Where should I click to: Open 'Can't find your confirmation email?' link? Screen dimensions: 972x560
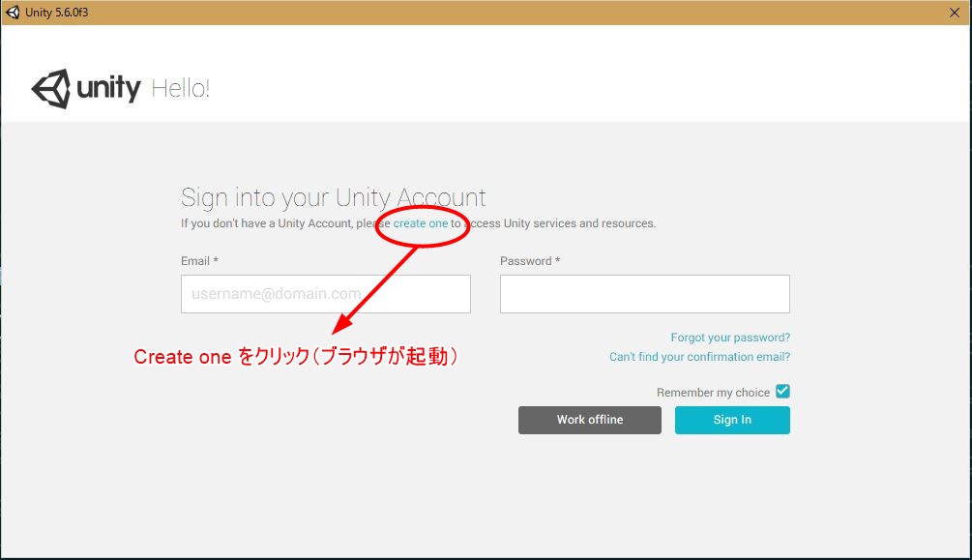pyautogui.click(x=699, y=357)
